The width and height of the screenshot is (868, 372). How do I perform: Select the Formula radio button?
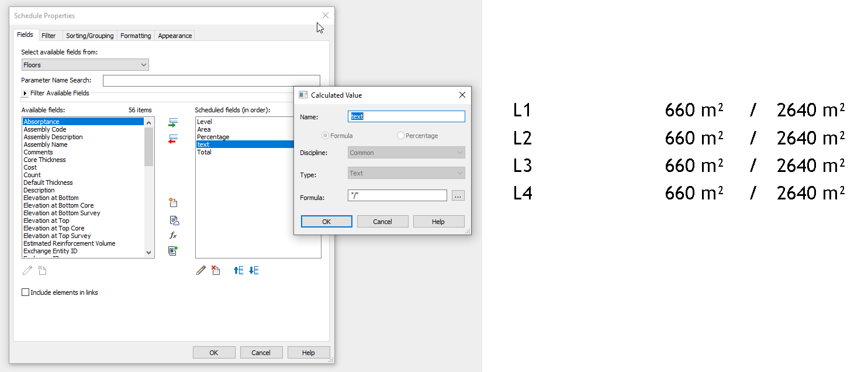point(326,135)
